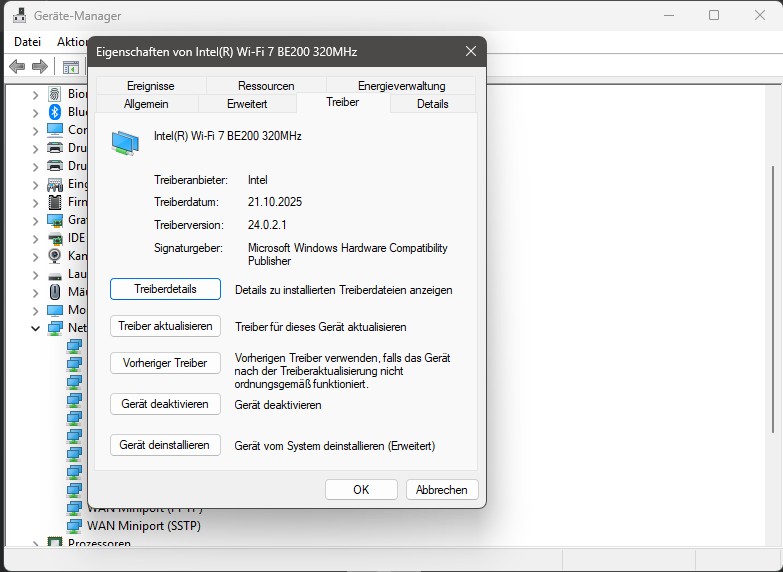This screenshot has width=783, height=572.
Task: Click the Treiberdetails button
Action: point(165,289)
